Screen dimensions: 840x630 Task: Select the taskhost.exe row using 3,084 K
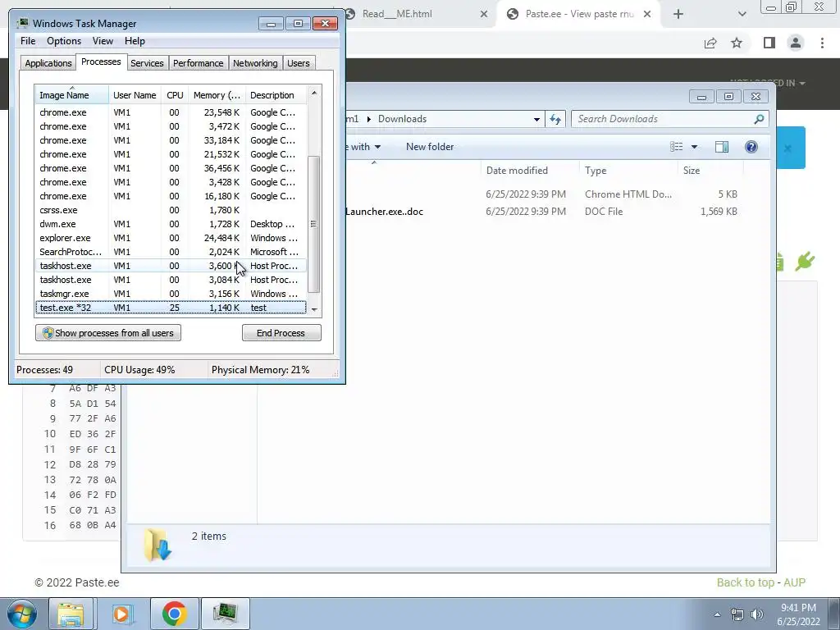click(171, 280)
